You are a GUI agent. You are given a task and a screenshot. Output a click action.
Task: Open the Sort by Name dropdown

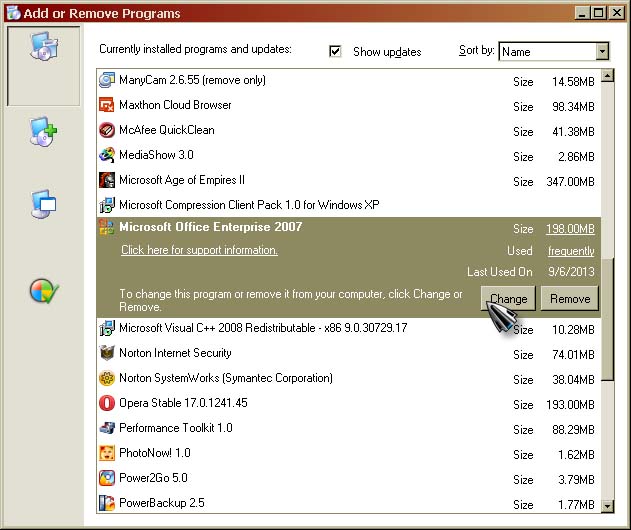coord(546,51)
